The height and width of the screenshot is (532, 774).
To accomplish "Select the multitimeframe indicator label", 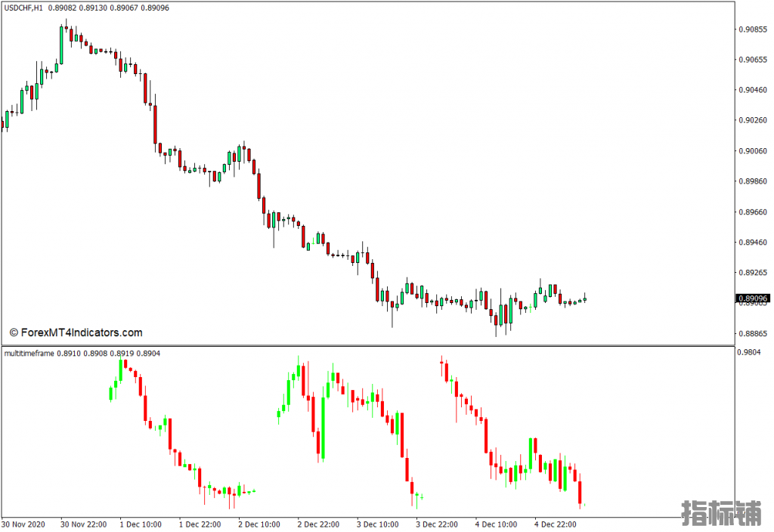I will 29,353.
